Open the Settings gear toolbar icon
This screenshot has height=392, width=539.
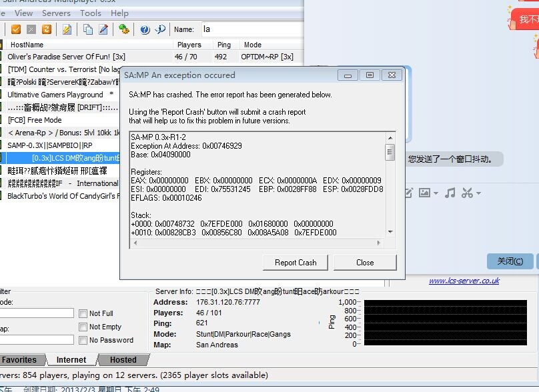tap(124, 29)
